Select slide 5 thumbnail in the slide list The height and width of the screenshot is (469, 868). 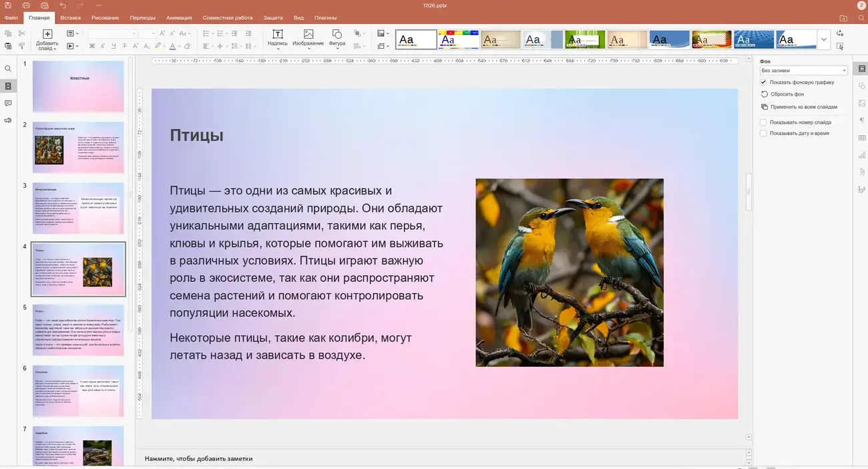coord(77,329)
